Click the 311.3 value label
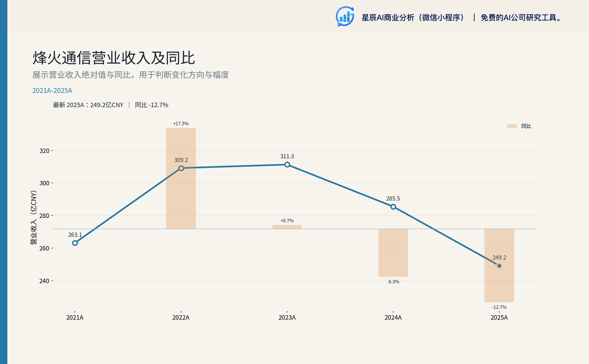Screen dimensions: 589x364 click(287, 156)
